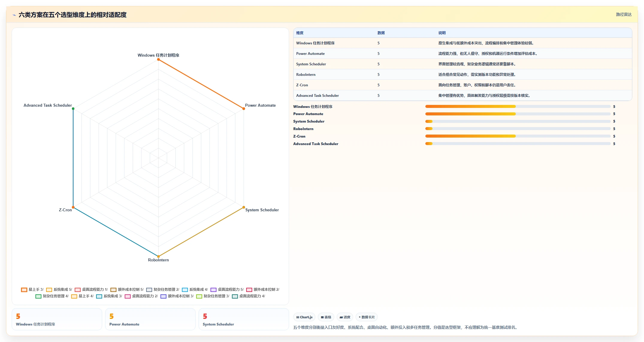Select the 表格 chip

click(326, 317)
